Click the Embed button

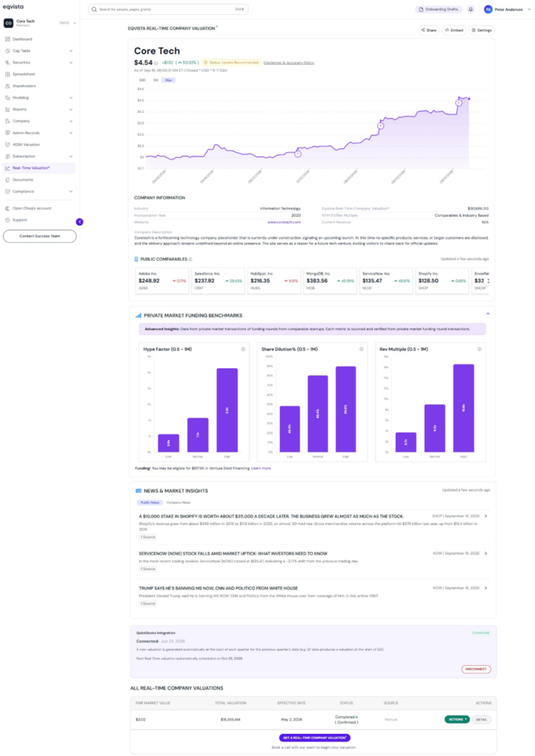point(454,30)
